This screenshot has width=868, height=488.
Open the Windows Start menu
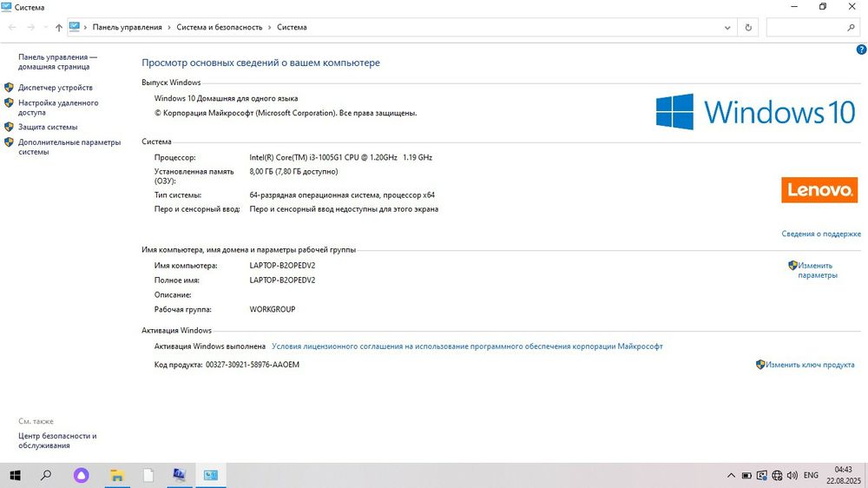click(x=15, y=475)
